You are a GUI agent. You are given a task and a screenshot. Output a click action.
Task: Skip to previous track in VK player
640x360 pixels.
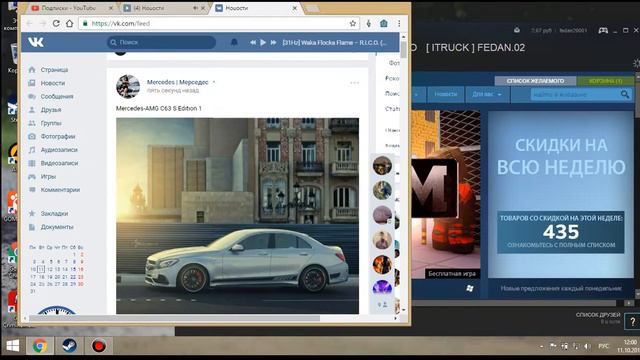coord(253,42)
